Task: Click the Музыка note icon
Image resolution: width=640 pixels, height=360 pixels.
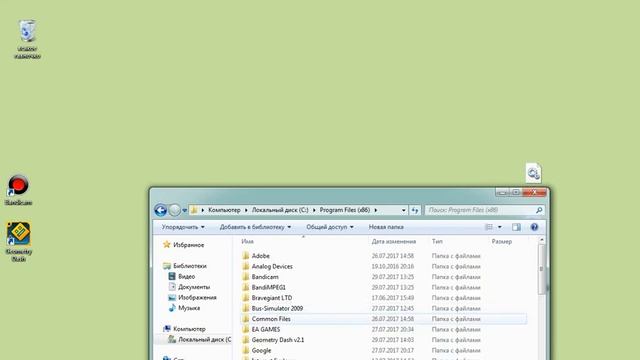Action: [x=172, y=308]
